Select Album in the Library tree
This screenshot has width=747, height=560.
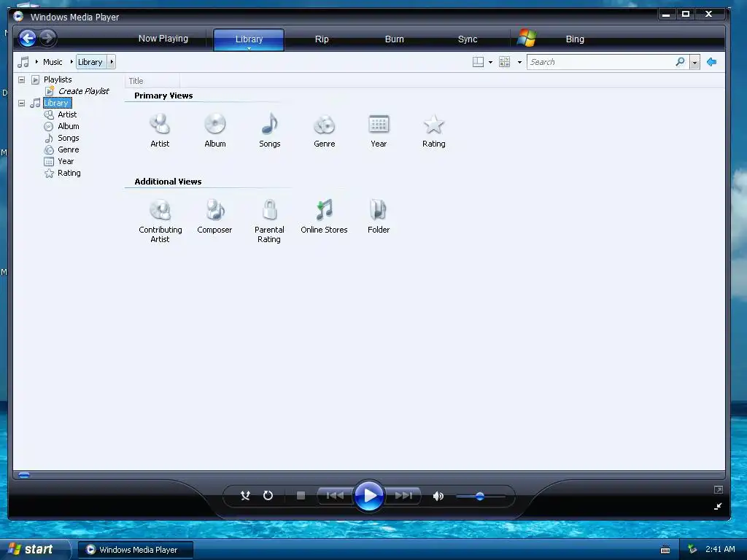click(x=68, y=126)
